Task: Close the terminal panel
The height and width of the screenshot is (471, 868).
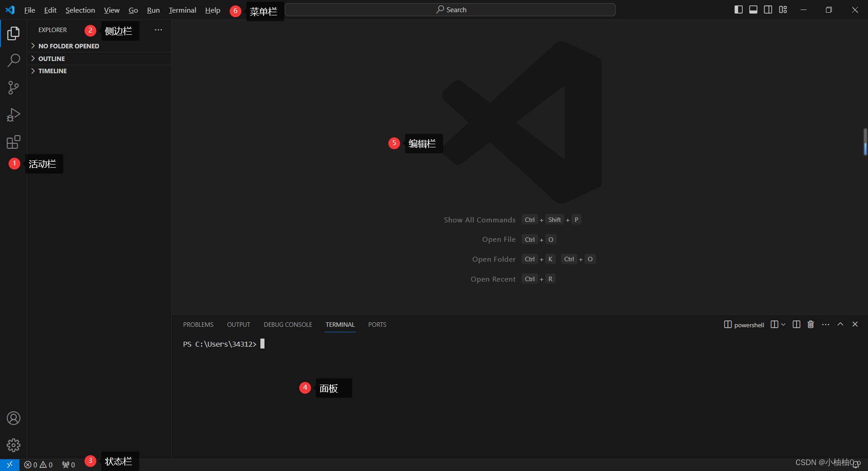Action: pos(855,324)
